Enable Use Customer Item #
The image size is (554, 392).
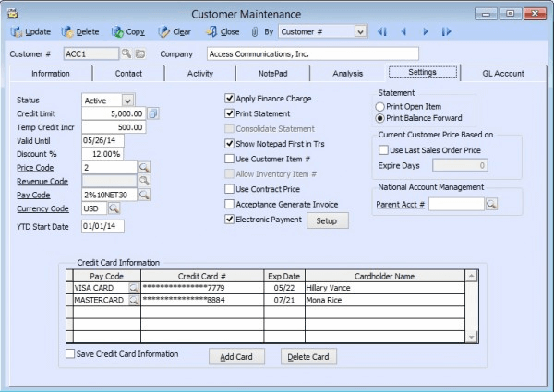[229, 159]
